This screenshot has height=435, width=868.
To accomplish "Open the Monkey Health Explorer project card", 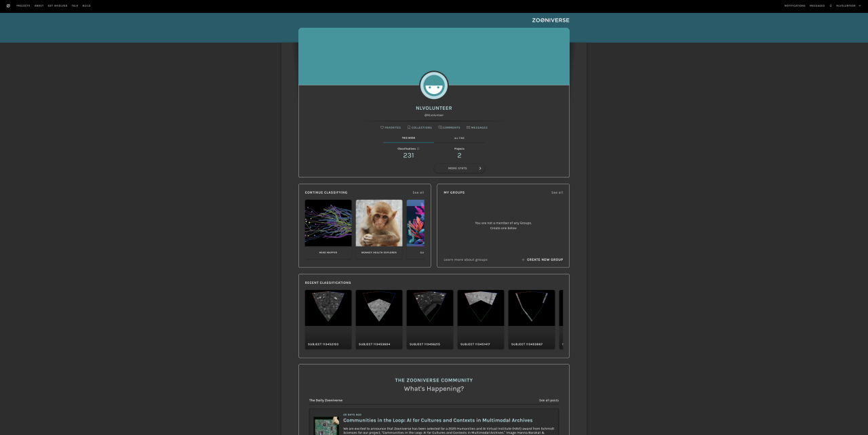I will [379, 228].
